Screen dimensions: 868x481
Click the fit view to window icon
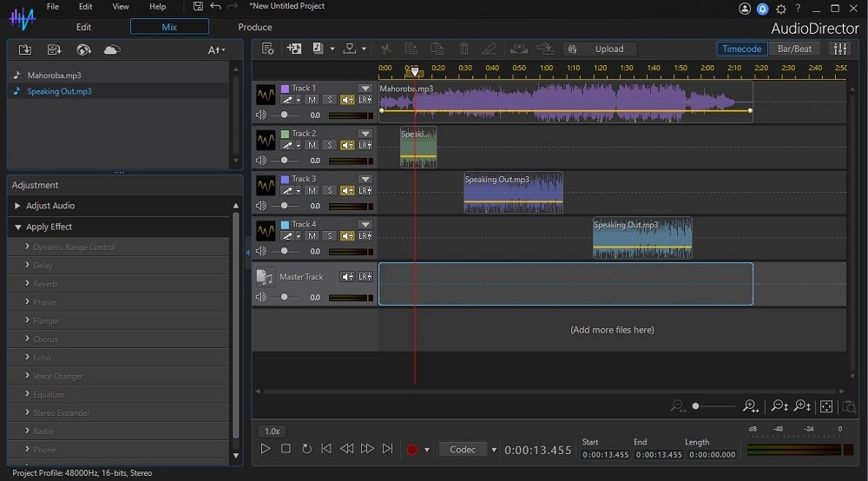click(x=826, y=406)
